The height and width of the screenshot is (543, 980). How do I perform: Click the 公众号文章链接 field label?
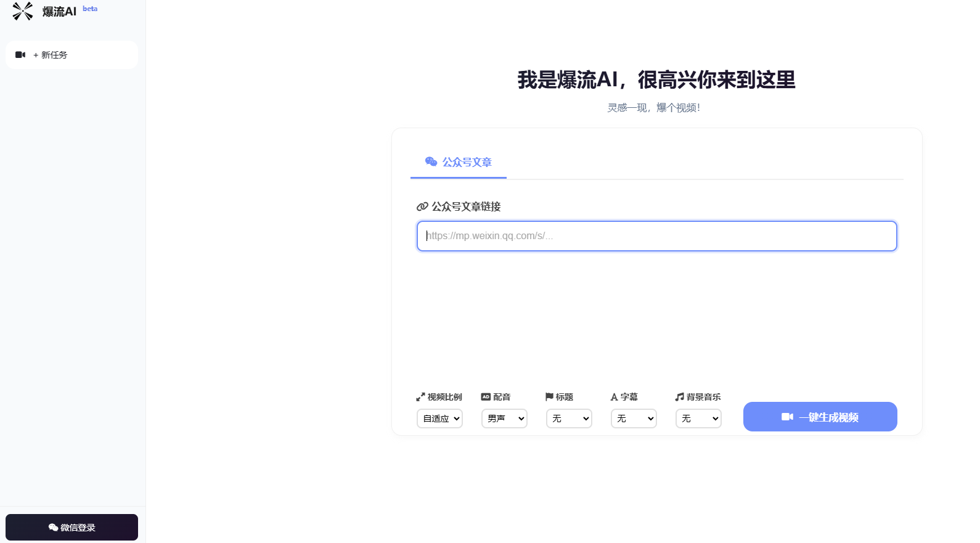pyautogui.click(x=466, y=206)
